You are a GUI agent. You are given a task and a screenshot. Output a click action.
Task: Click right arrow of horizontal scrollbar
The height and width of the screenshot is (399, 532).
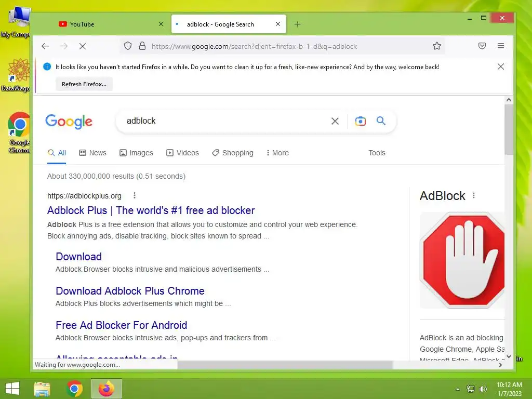coord(500,365)
